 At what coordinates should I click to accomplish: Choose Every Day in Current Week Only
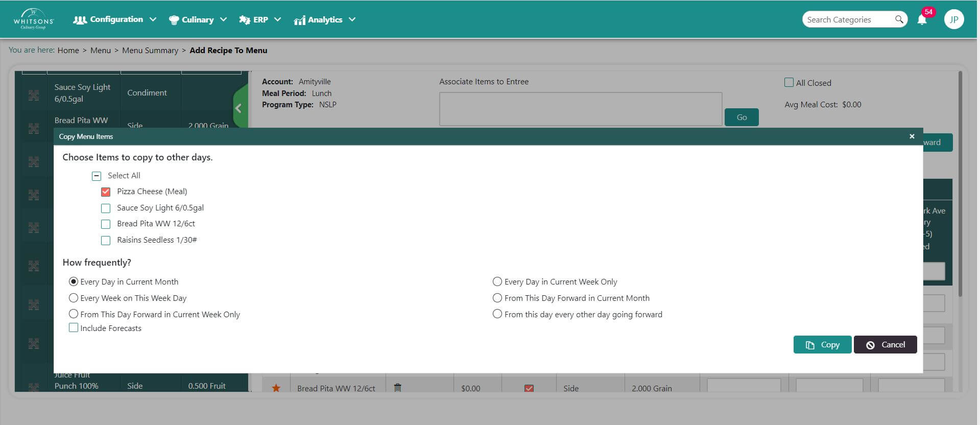pos(497,281)
